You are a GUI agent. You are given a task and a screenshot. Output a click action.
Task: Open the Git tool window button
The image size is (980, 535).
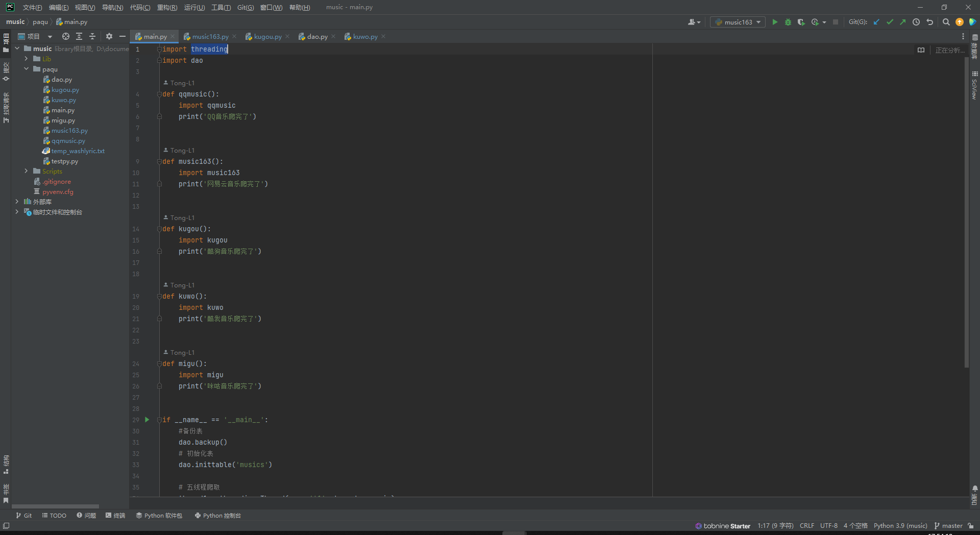tap(23, 516)
